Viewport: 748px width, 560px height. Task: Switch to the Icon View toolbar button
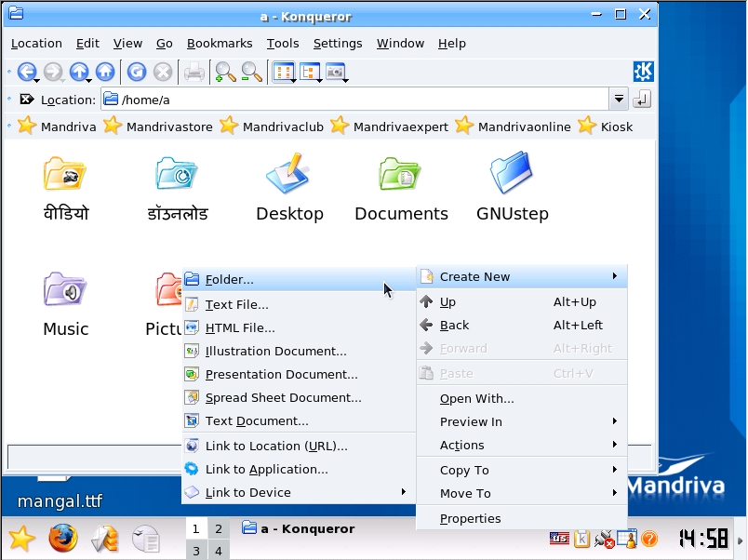[x=283, y=72]
